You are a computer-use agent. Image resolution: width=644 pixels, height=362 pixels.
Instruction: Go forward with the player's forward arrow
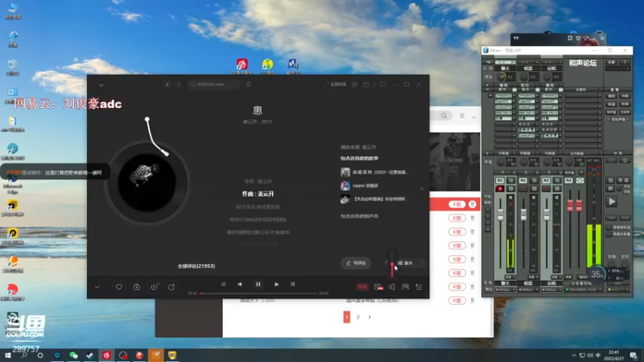tap(178, 84)
